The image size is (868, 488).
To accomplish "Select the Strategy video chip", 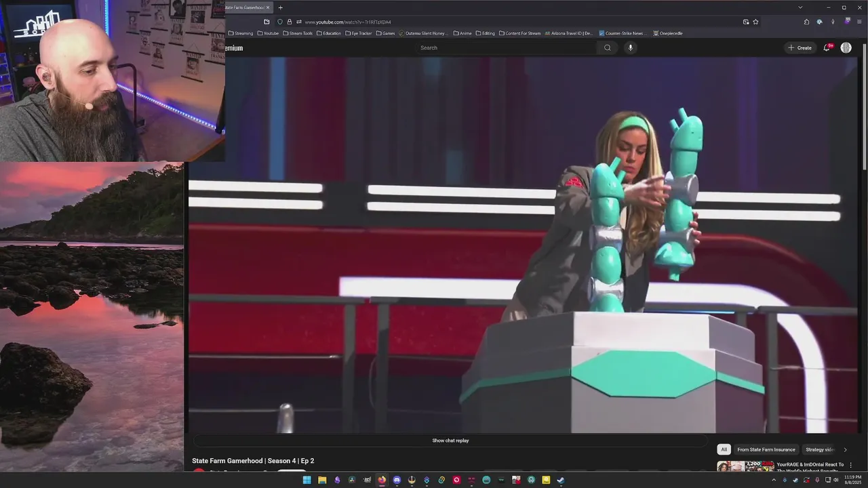I will tap(819, 449).
